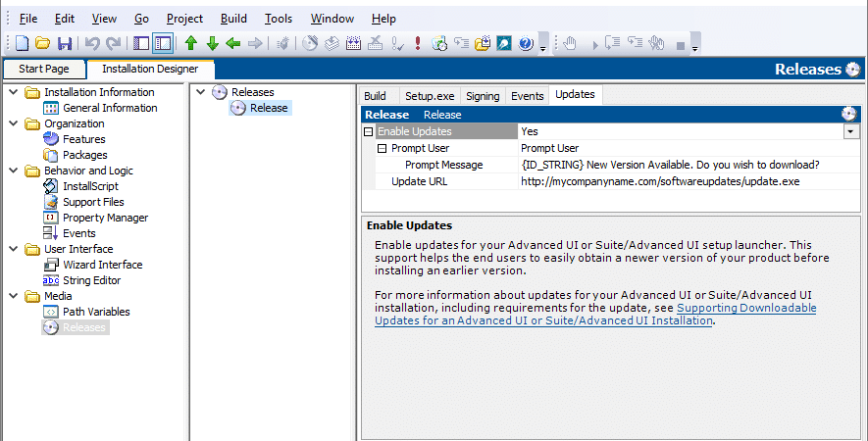Switch to the Start Page tab
Screen dimensions: 868x441
tap(44, 70)
